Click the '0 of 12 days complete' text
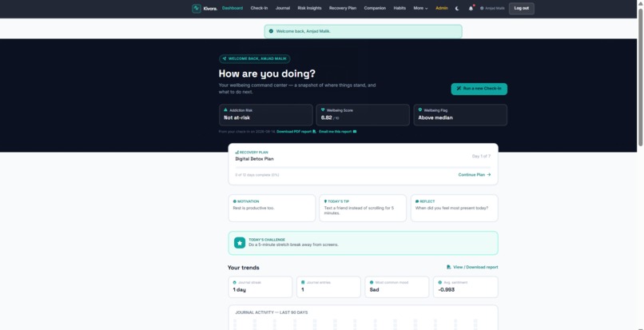This screenshot has width=644, height=330. tap(257, 175)
